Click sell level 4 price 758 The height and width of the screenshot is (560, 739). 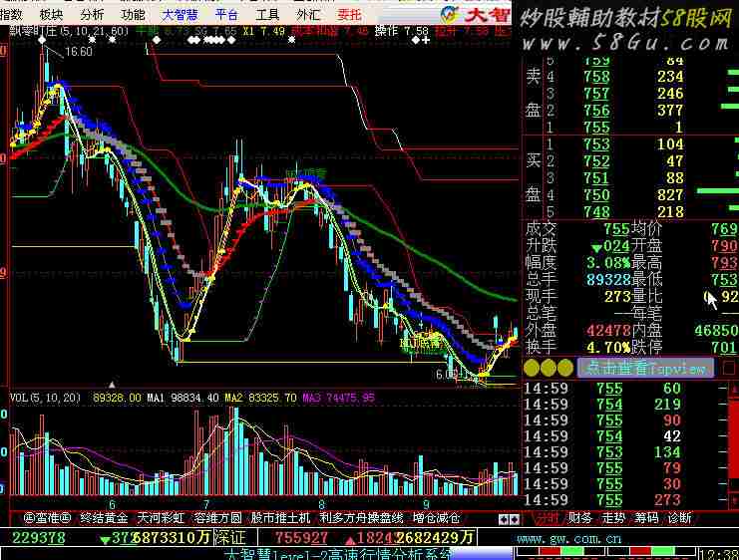pyautogui.click(x=597, y=77)
